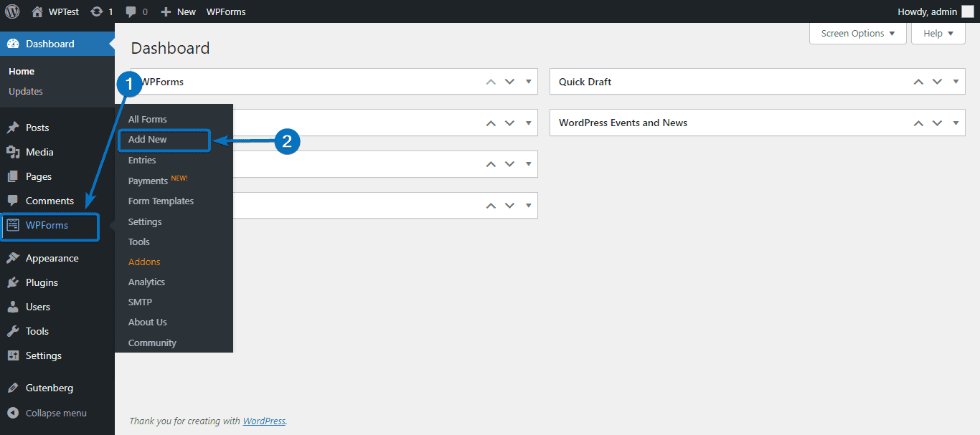Click WPTest site name in admin bar
This screenshot has height=435, width=980.
click(x=64, y=11)
